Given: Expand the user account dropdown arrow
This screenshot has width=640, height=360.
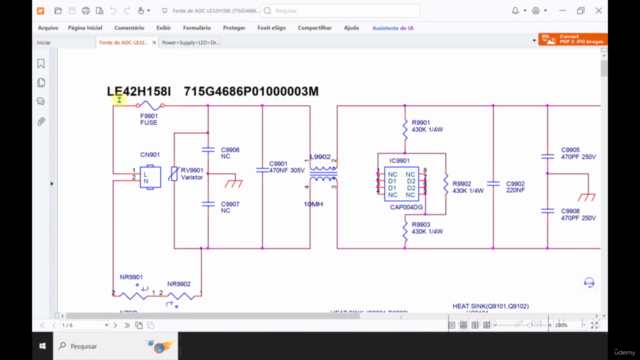Looking at the screenshot, I should [545, 11].
